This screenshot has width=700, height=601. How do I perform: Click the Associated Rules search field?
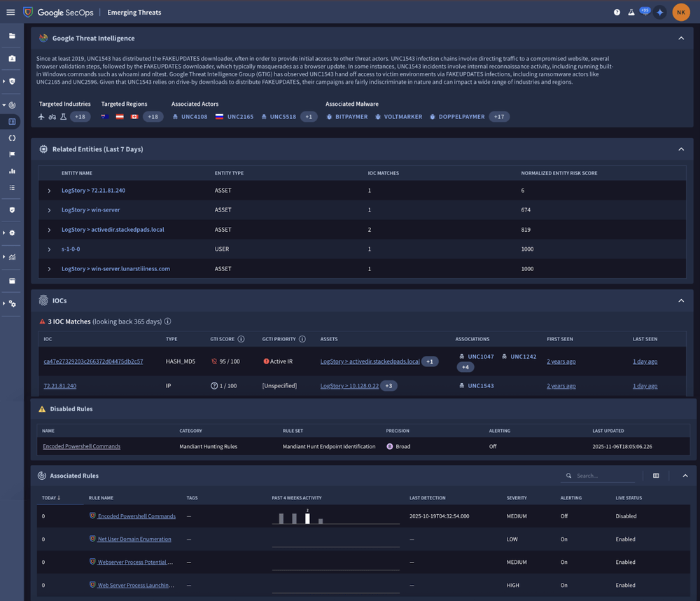[x=602, y=476]
